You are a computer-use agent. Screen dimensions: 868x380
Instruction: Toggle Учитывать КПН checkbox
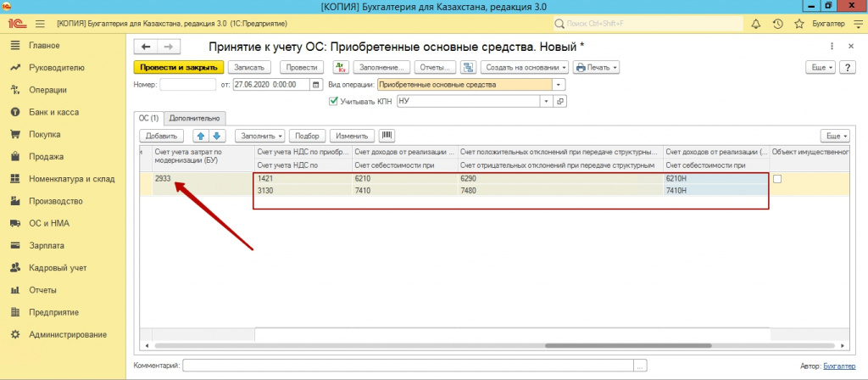click(333, 102)
